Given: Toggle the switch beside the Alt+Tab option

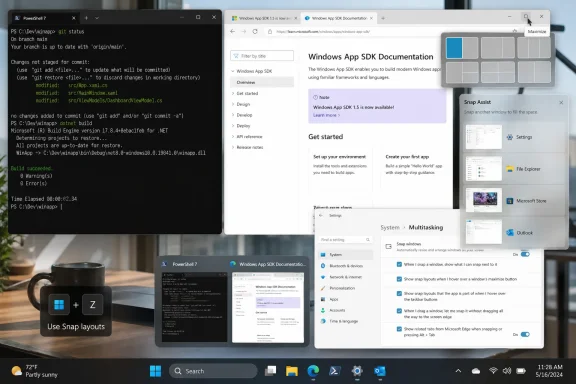Looking at the screenshot, I should pyautogui.click(x=525, y=334).
